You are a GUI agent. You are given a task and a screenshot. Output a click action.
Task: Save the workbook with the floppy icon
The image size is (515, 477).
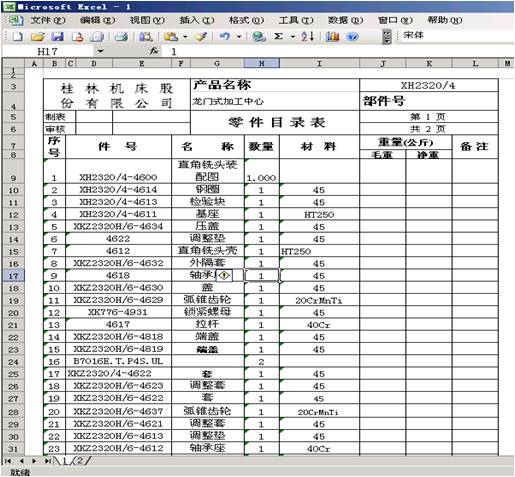pos(58,36)
